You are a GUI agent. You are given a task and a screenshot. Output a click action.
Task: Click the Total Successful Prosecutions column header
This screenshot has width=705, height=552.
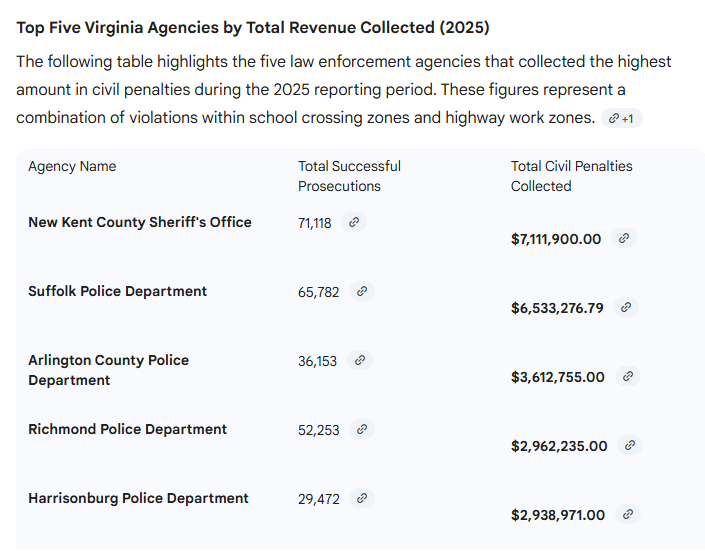click(349, 176)
